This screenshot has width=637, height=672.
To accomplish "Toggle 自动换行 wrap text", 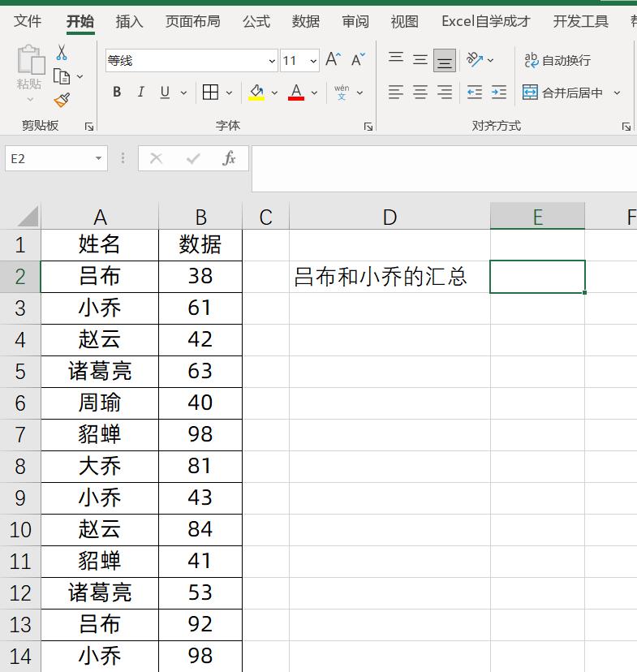I will click(557, 60).
